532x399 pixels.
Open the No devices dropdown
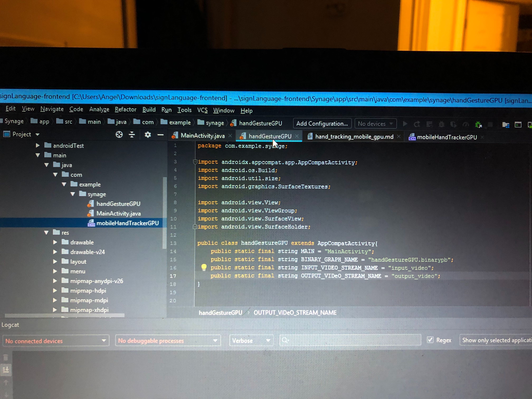(x=375, y=124)
